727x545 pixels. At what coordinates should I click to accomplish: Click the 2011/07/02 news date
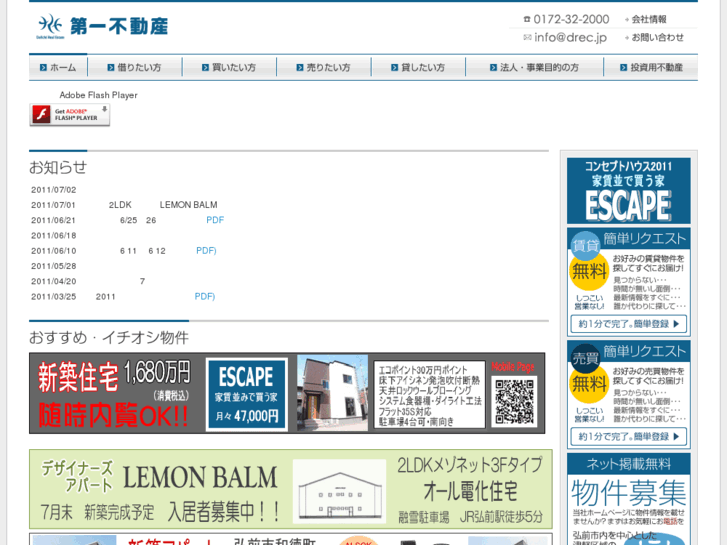pyautogui.click(x=54, y=190)
